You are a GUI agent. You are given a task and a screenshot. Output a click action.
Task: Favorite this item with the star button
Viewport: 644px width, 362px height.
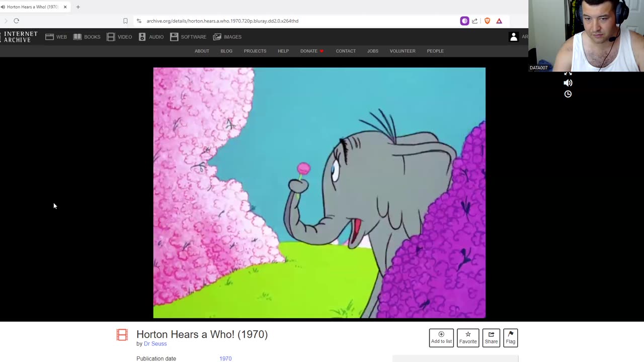(x=468, y=337)
